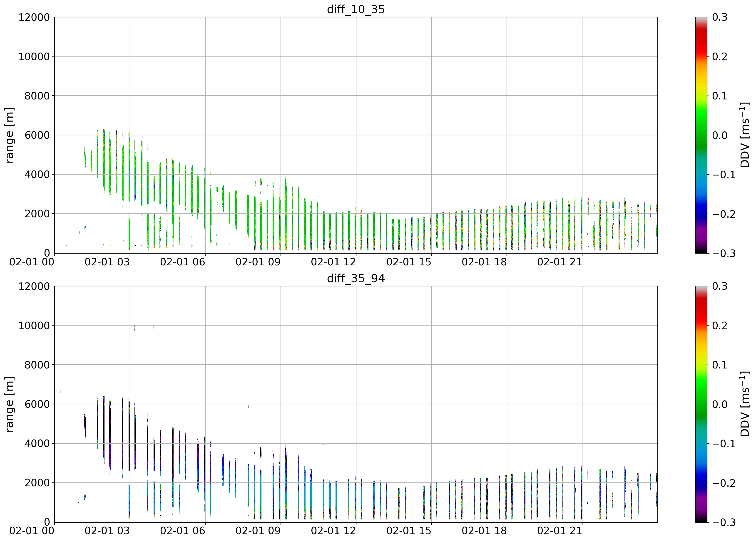Click the '02-01 21' x-tick of the bottom plot
The height and width of the screenshot is (541, 756).
pos(560,531)
